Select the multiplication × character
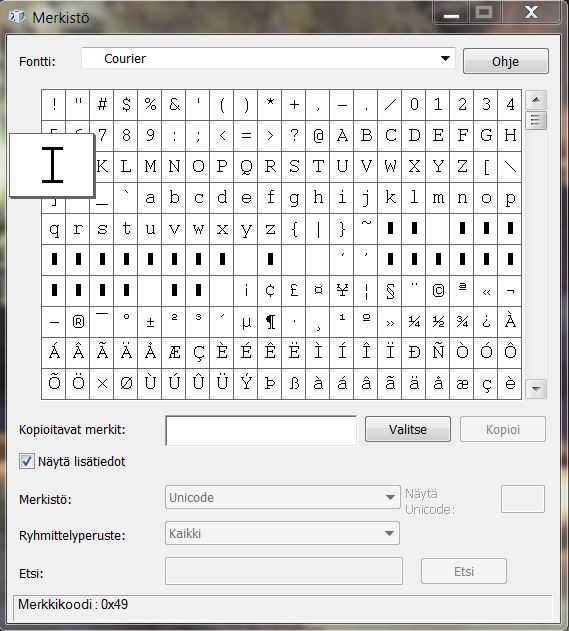 point(102,384)
